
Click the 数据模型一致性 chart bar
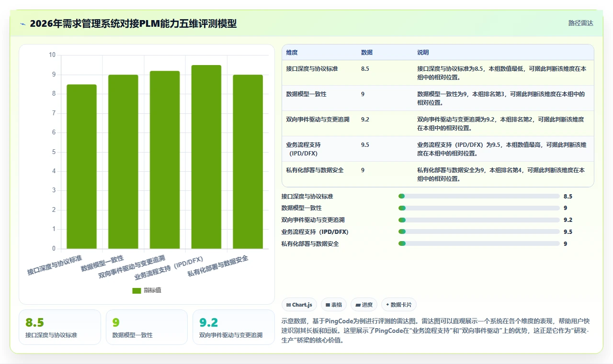[x=123, y=162]
